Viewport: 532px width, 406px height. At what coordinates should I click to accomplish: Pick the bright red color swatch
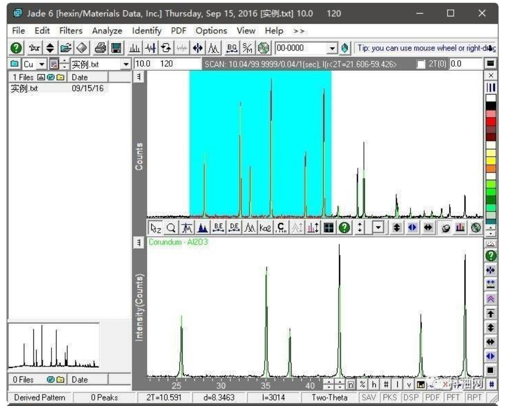point(491,121)
